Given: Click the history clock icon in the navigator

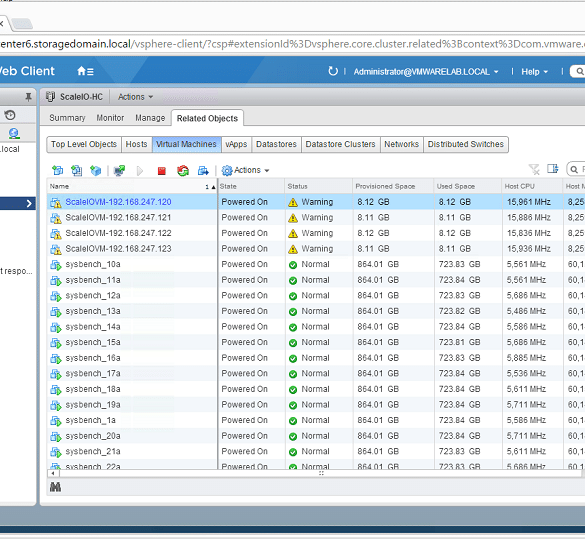Looking at the screenshot, I should pyautogui.click(x=10, y=115).
